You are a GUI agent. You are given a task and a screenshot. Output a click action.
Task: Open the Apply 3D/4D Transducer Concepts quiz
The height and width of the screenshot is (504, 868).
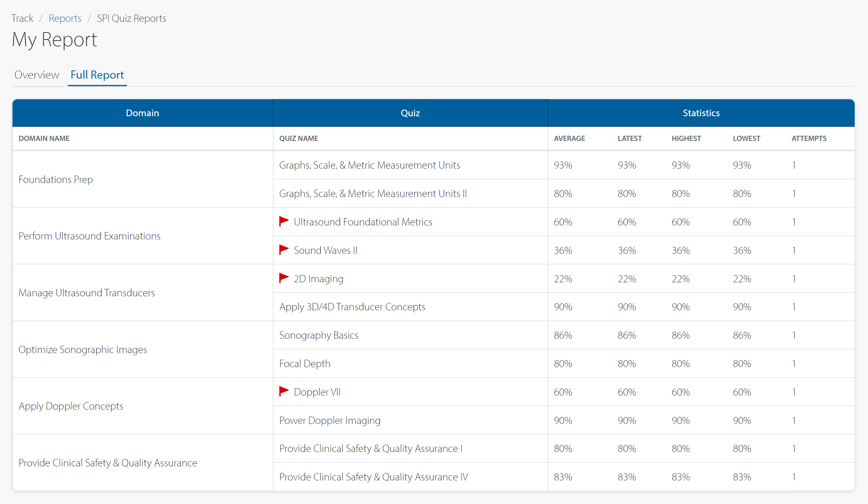[352, 307]
